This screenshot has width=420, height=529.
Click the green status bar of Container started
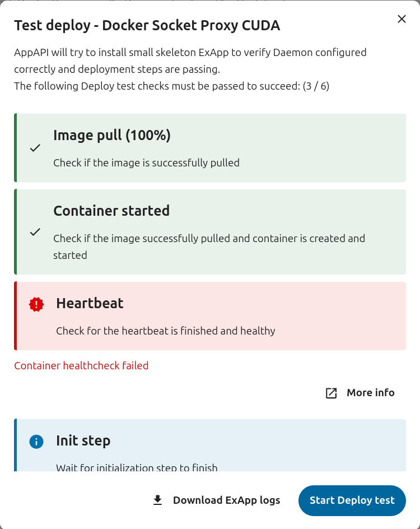pos(15,232)
